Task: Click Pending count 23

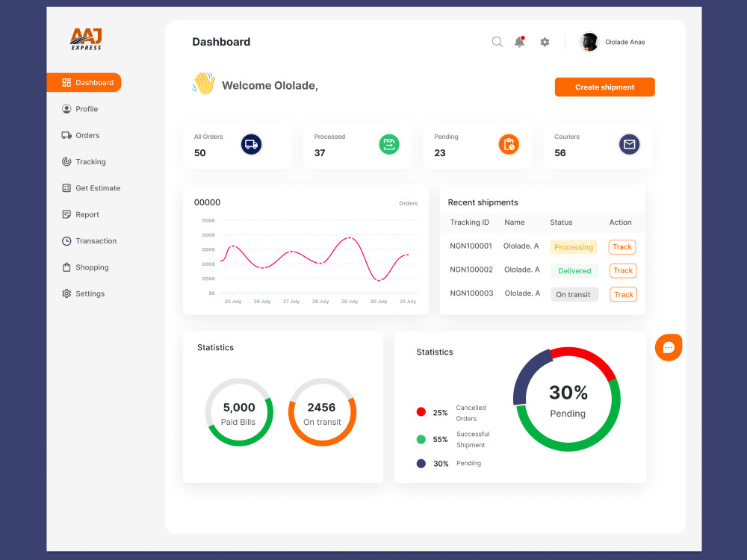Action: [440, 153]
